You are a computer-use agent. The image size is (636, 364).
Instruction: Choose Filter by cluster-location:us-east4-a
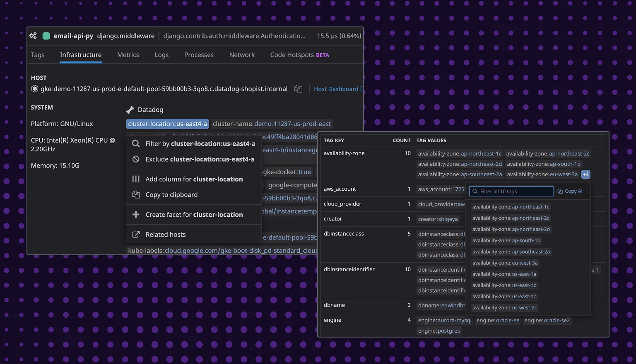194,144
